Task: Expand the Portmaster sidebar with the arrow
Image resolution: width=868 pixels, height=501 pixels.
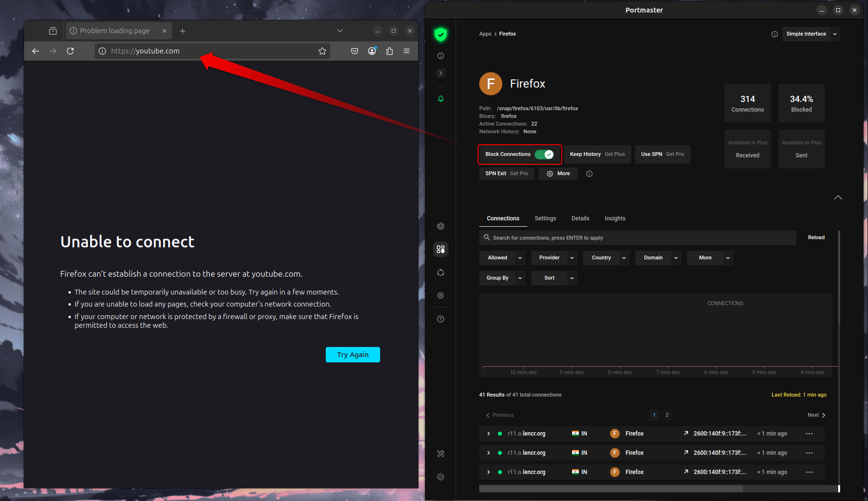Action: pyautogui.click(x=440, y=73)
